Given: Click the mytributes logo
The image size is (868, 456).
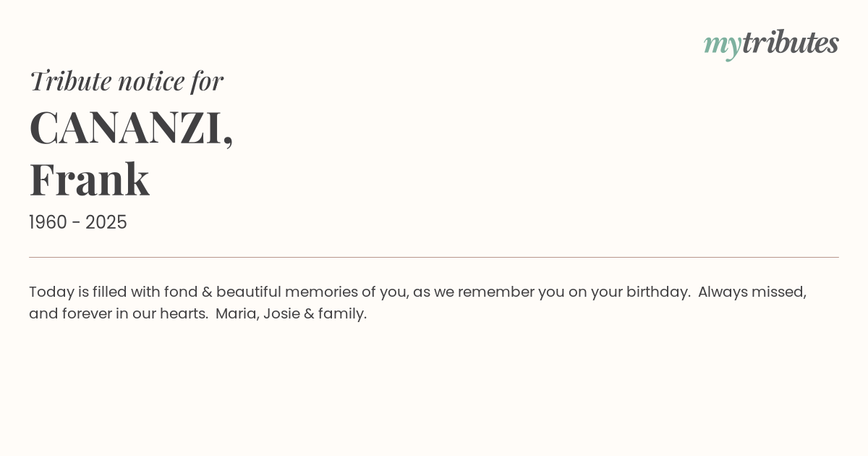Looking at the screenshot, I should click(x=771, y=43).
